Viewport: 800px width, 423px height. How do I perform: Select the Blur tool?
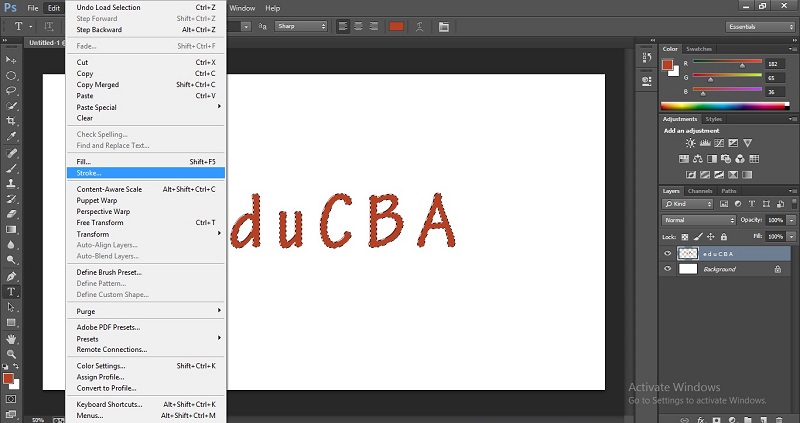[11, 245]
